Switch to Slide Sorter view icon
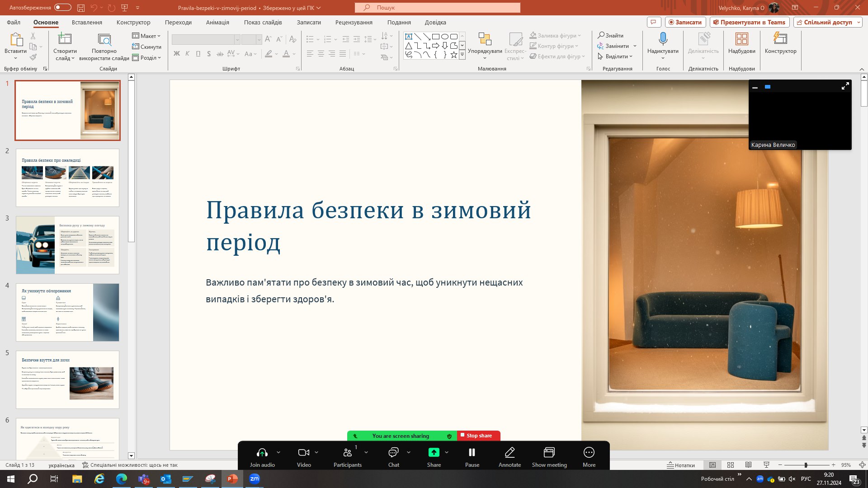 pos(731,465)
